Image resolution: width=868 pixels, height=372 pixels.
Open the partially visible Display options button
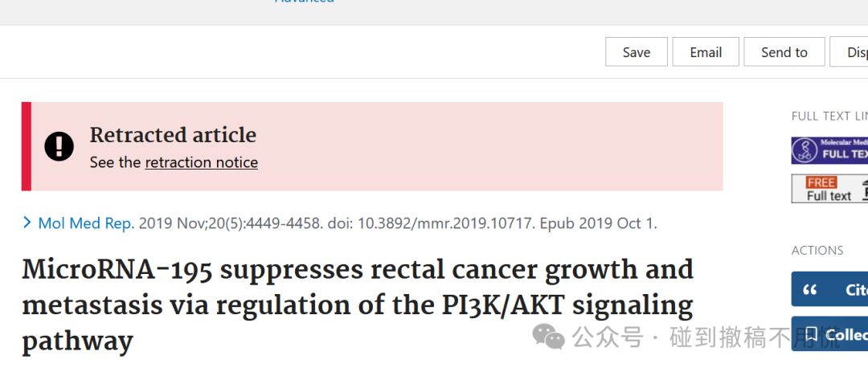[x=849, y=52]
